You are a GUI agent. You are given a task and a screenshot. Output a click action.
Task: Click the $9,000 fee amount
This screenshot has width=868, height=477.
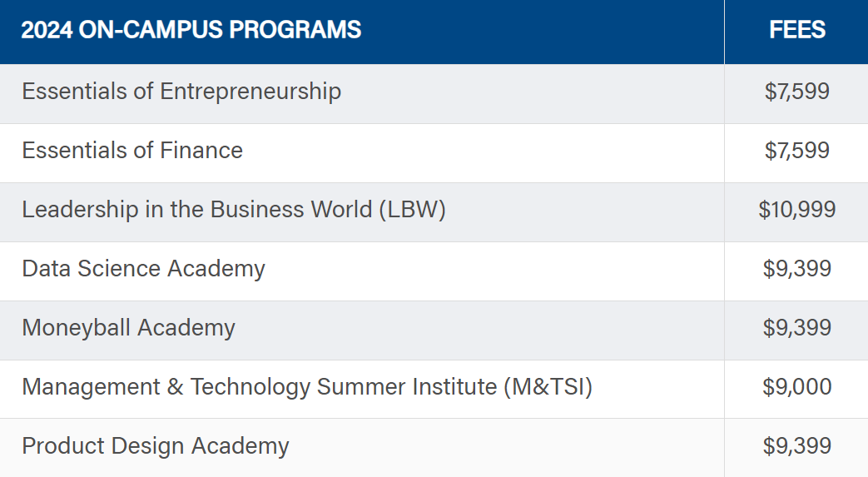(x=797, y=387)
